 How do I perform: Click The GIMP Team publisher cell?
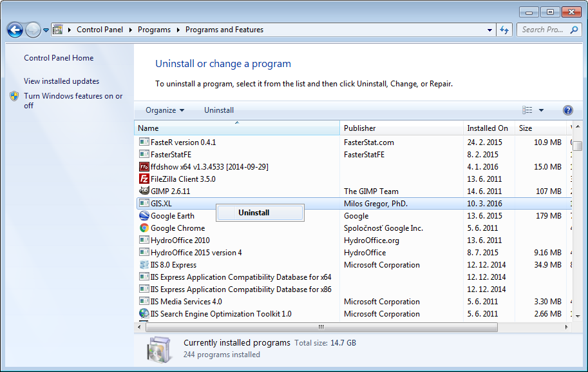coord(371,191)
